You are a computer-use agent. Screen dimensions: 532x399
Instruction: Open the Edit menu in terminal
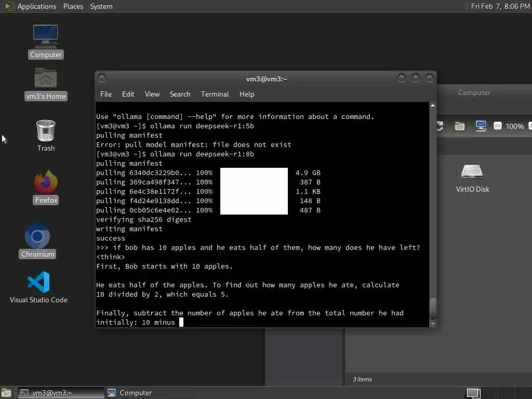pyautogui.click(x=128, y=95)
